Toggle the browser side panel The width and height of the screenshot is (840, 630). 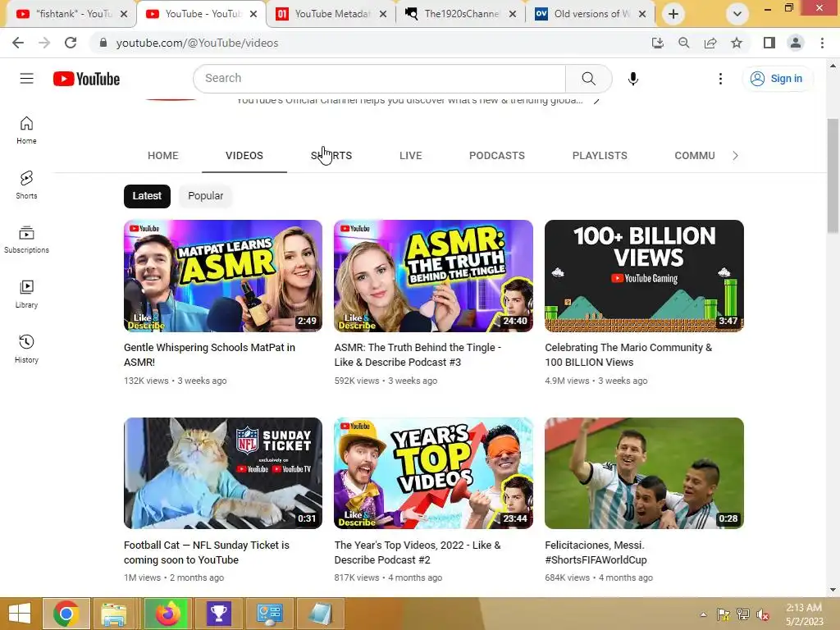(769, 43)
